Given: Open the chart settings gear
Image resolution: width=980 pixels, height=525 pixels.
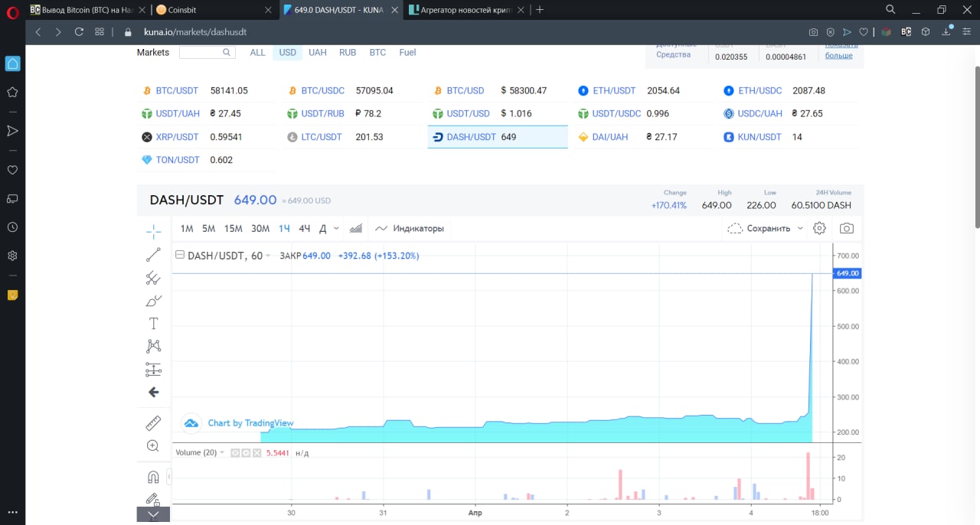Looking at the screenshot, I should 819,228.
